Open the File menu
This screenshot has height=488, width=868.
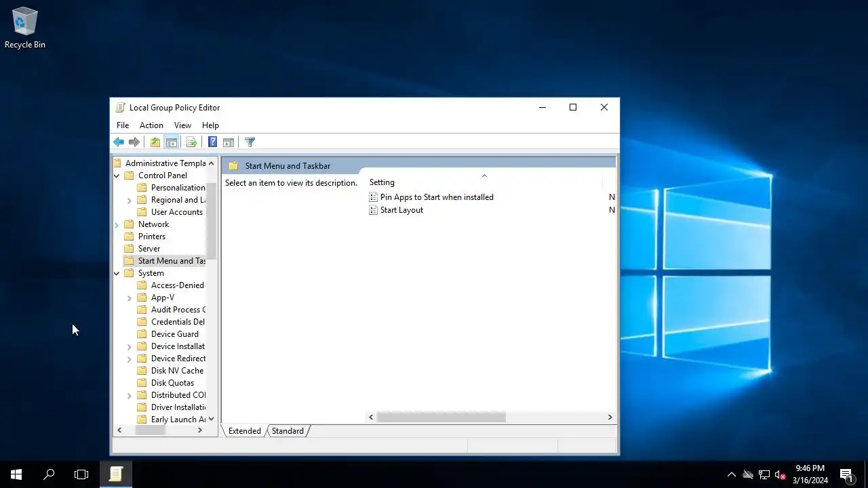coord(123,125)
